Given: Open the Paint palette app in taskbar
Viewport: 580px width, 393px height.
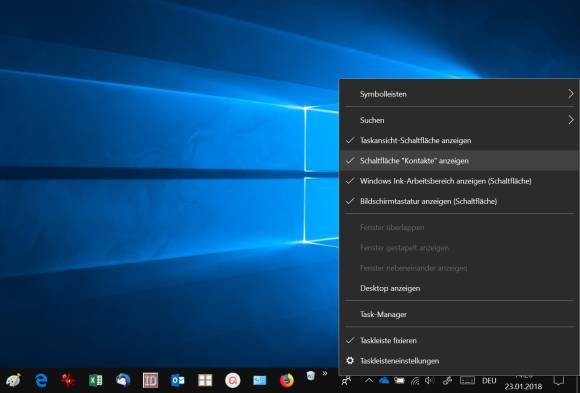Looking at the screenshot, I should tap(13, 380).
